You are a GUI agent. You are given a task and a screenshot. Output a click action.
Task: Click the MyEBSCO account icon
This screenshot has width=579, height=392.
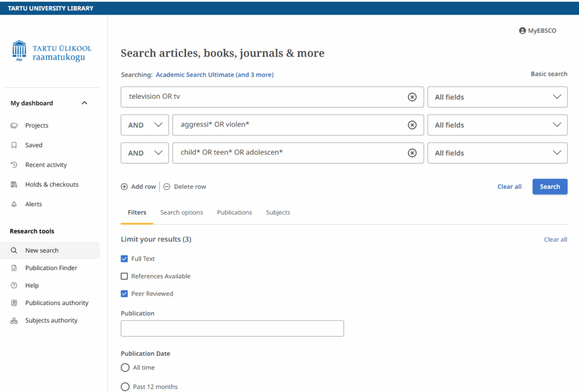(522, 31)
